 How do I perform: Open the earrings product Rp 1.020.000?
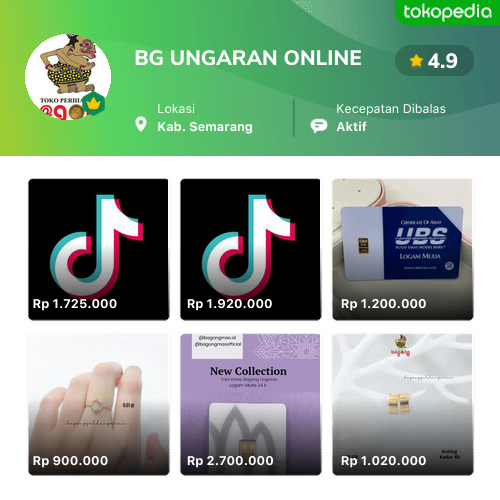click(x=403, y=404)
